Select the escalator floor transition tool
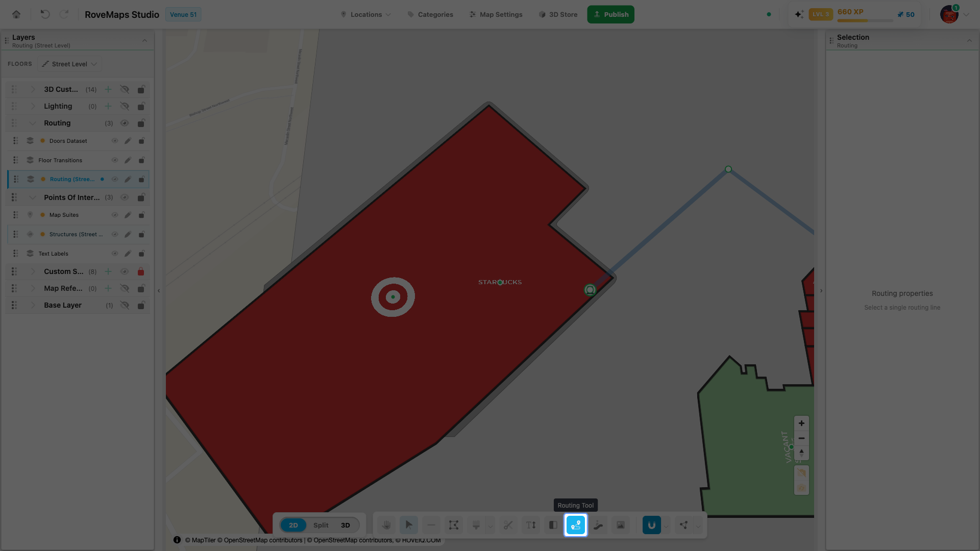The width and height of the screenshot is (980, 551). [598, 525]
